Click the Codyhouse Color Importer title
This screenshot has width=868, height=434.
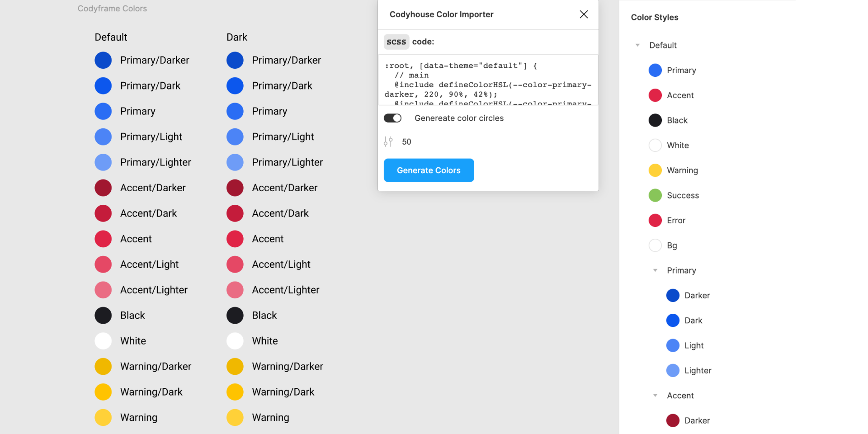coord(441,14)
